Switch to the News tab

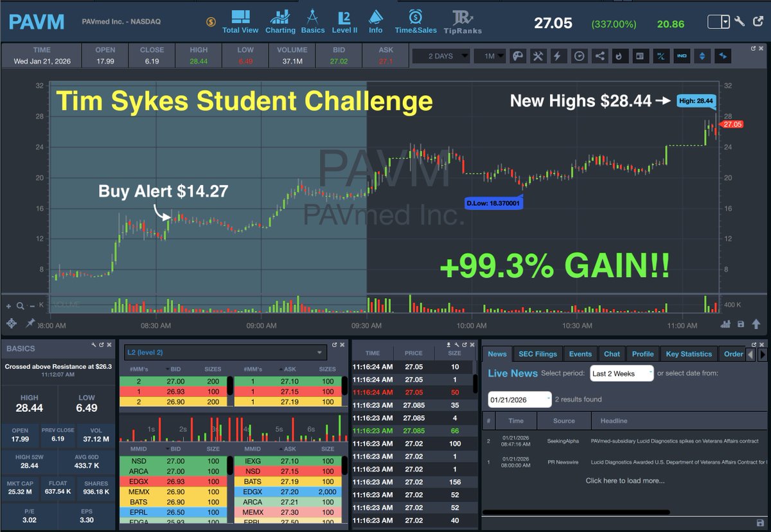497,354
